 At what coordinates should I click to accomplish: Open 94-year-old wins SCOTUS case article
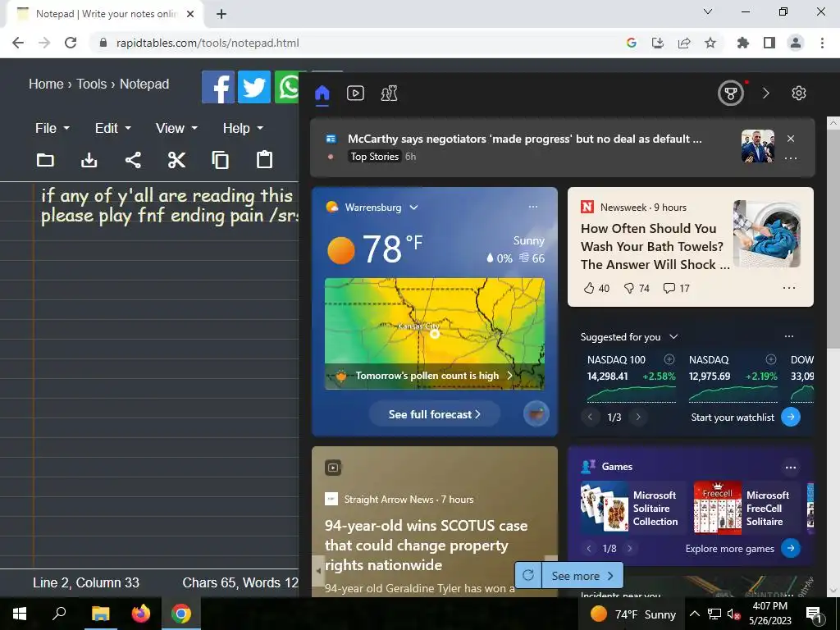pyautogui.click(x=426, y=546)
